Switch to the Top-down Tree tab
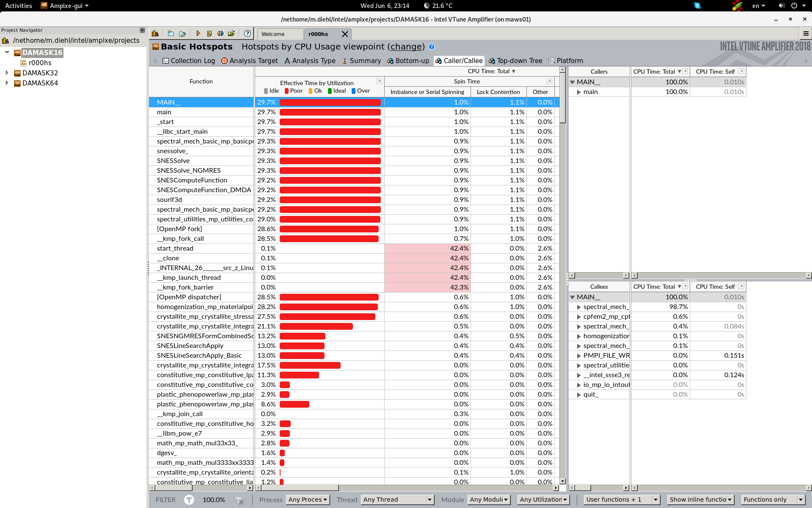Screen dimensions: 812x508 click(515, 61)
